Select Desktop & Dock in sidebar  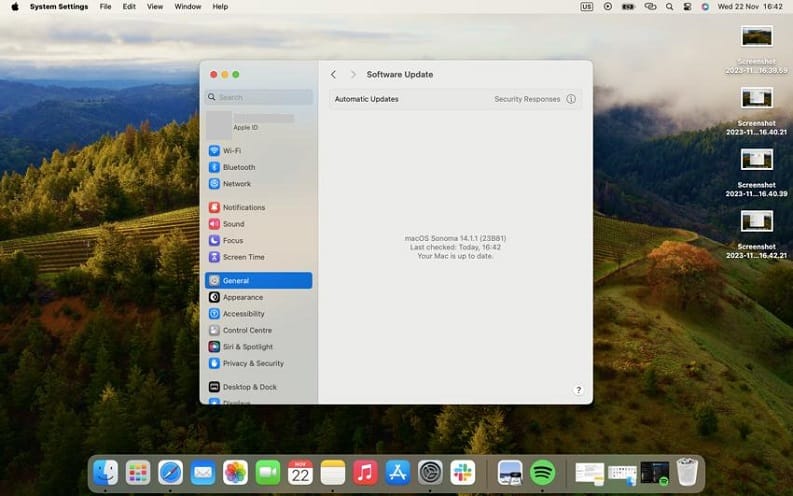(x=258, y=387)
